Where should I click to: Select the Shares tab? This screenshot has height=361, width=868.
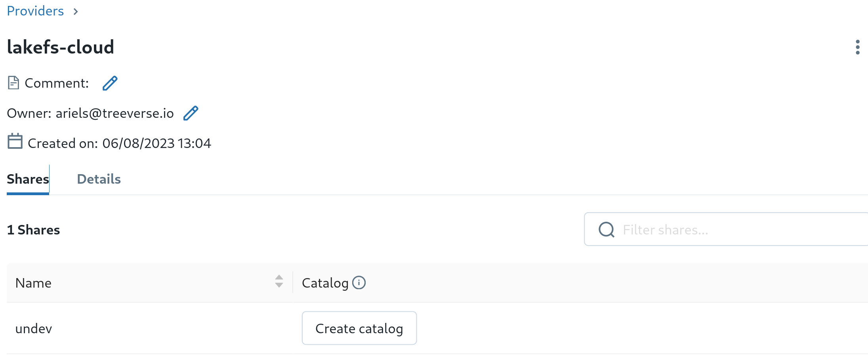28,179
